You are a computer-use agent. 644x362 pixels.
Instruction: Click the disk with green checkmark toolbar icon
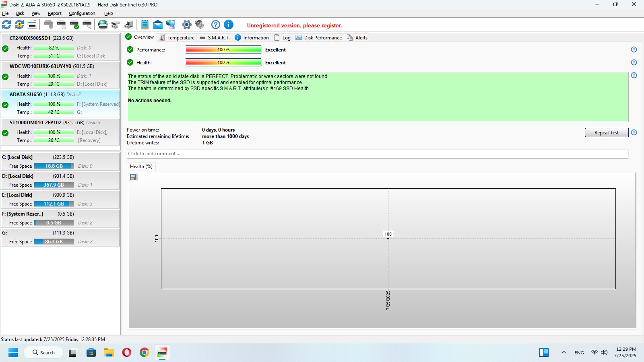[74, 25]
